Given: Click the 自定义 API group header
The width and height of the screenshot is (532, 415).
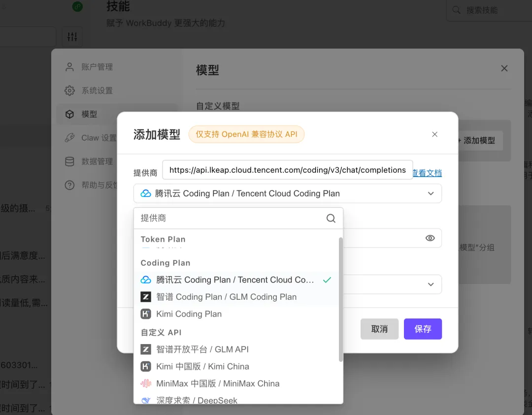Looking at the screenshot, I should (x=161, y=332).
